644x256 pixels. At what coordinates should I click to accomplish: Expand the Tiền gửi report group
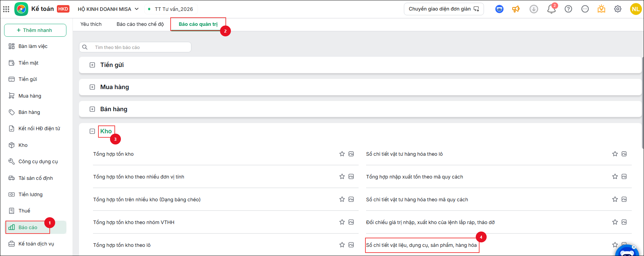click(x=92, y=65)
